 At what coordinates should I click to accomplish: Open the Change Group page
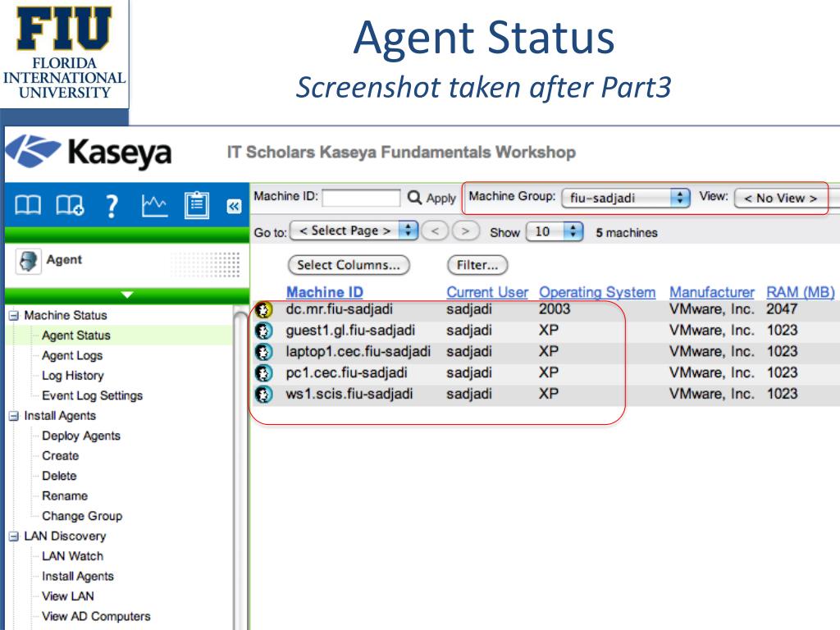point(82,517)
